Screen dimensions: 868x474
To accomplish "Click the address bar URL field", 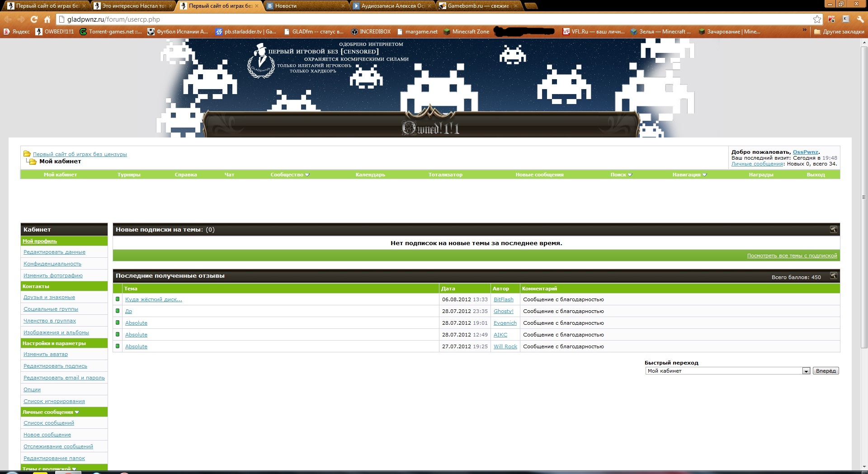I will coord(407,19).
